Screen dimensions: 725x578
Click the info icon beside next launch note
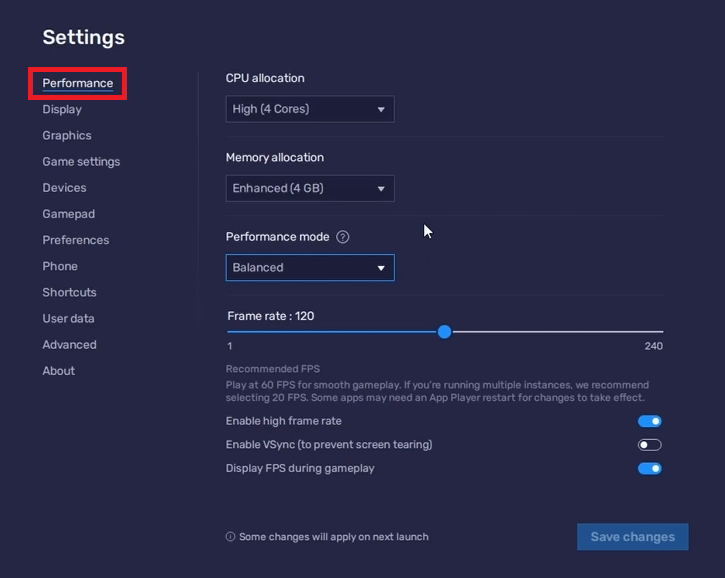(x=231, y=537)
